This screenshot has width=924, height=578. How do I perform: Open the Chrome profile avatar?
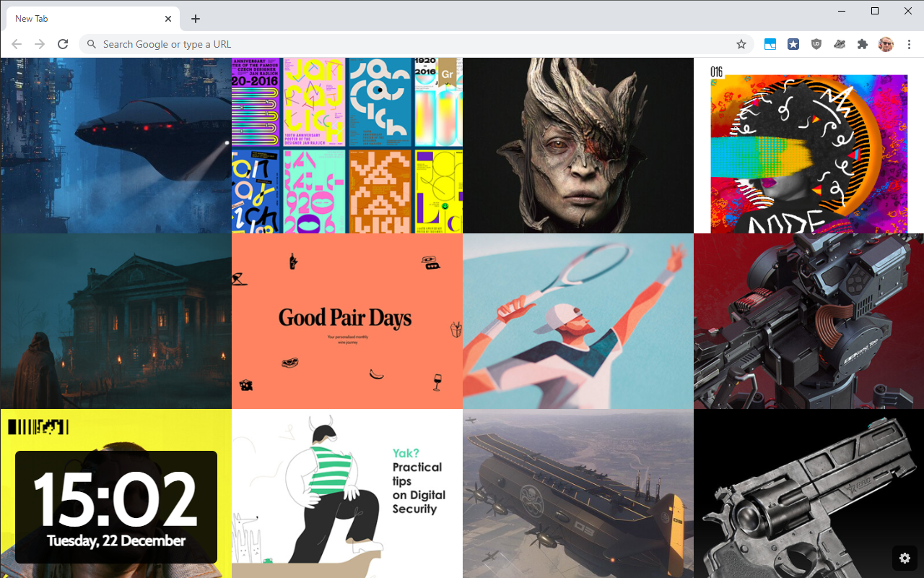click(x=886, y=44)
